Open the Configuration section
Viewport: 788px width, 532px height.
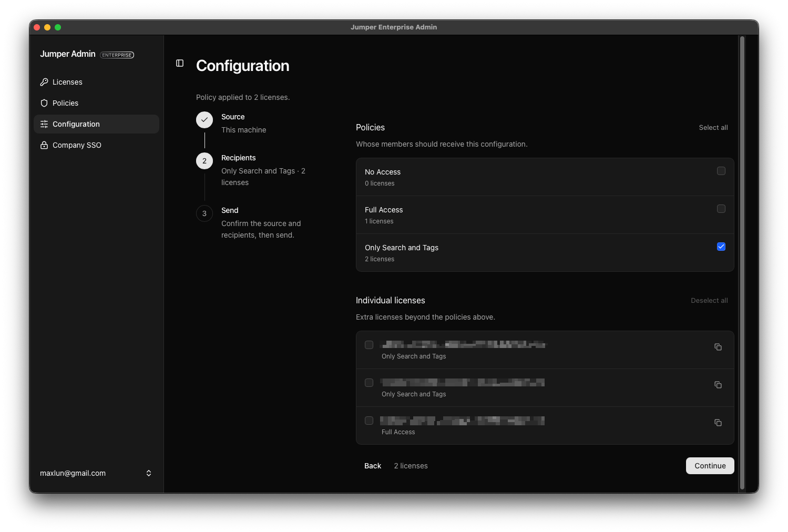[96, 124]
